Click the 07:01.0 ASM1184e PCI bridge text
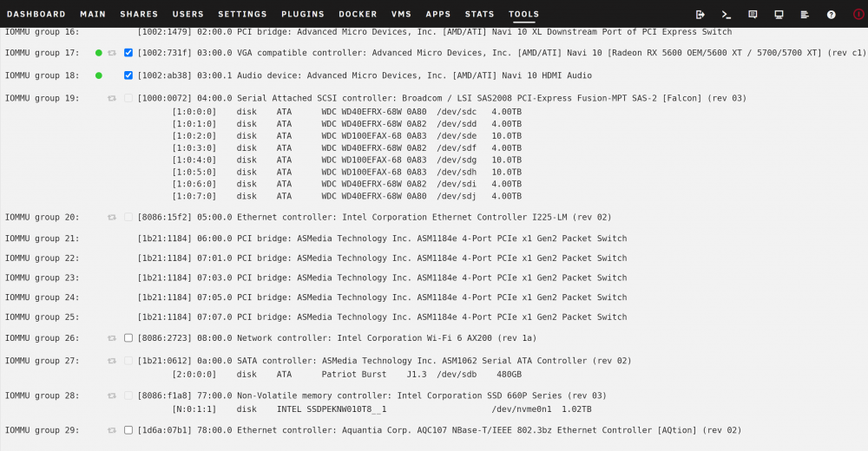 (x=382, y=258)
